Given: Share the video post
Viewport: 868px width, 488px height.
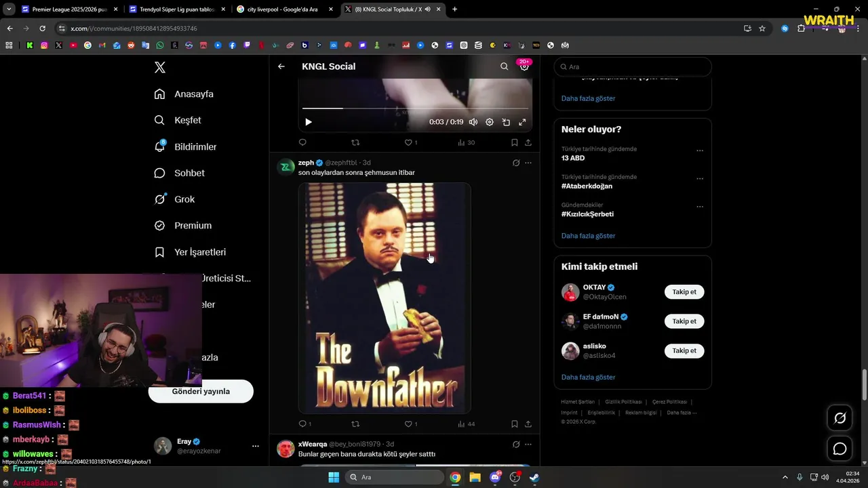Looking at the screenshot, I should [528, 142].
